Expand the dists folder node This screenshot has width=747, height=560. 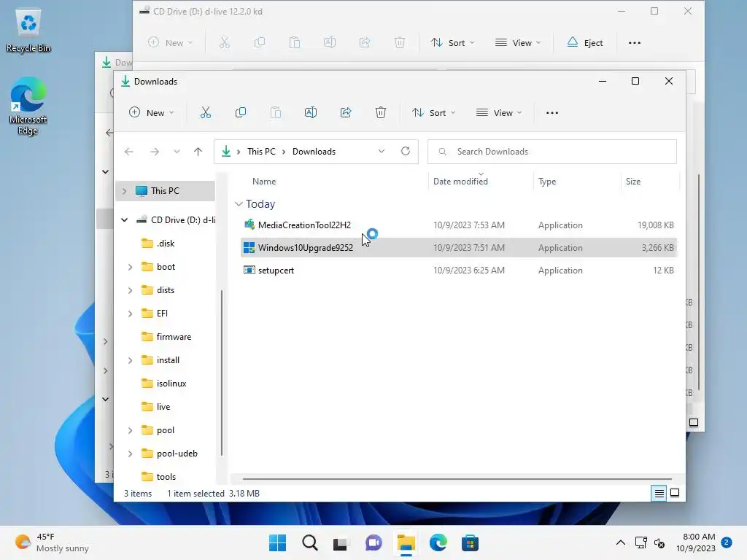[130, 290]
